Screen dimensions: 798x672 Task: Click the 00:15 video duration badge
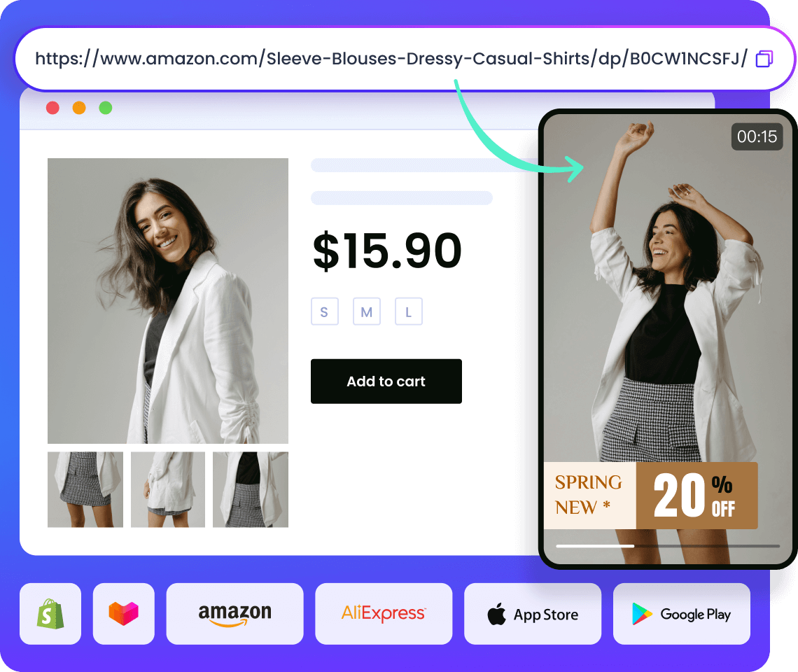[x=757, y=136]
